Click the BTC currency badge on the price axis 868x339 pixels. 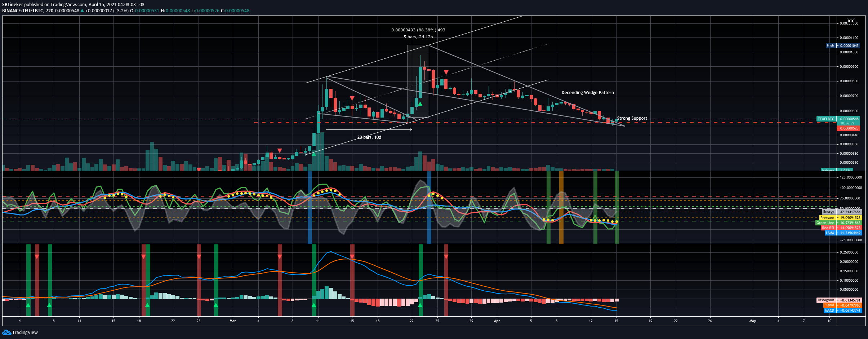pyautogui.click(x=851, y=21)
